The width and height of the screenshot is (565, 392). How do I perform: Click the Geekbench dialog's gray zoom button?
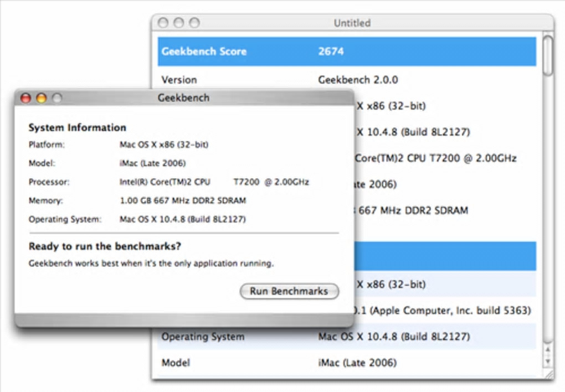56,98
